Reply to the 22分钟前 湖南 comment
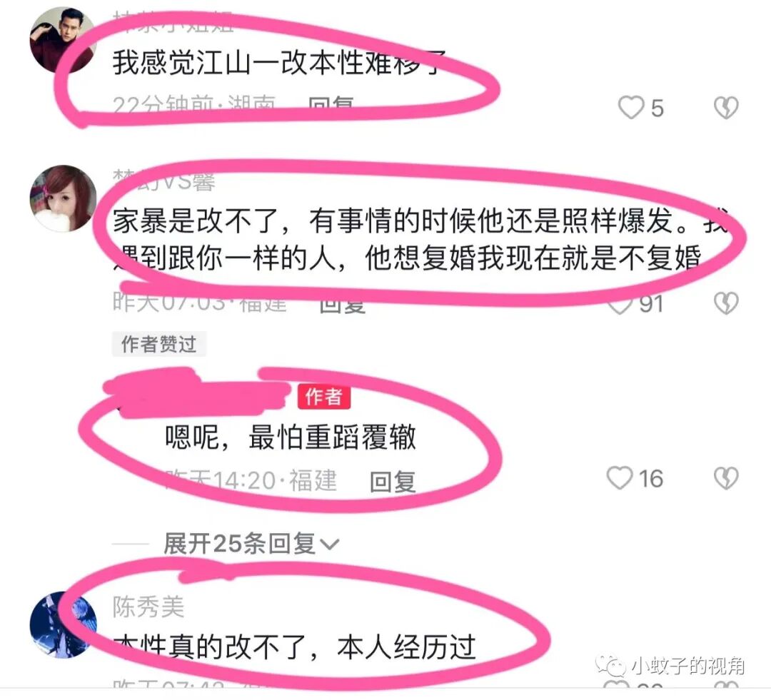Viewport: 771px width, 700px height. [331, 105]
